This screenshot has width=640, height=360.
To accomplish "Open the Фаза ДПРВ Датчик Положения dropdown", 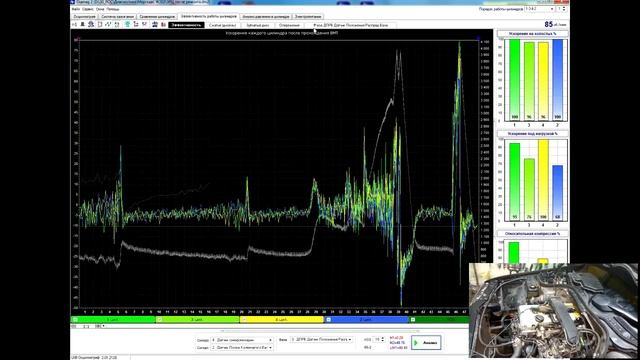I will (321, 340).
